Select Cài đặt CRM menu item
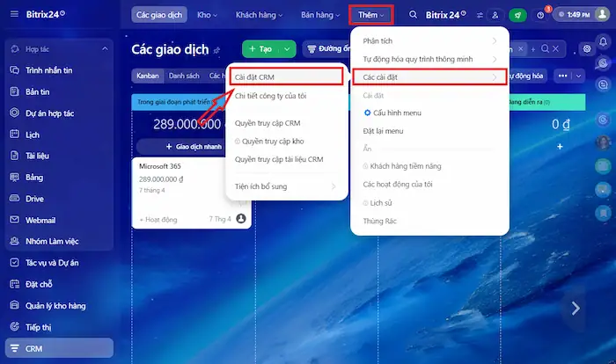Screen dimensions: 616x364 (x=286, y=77)
